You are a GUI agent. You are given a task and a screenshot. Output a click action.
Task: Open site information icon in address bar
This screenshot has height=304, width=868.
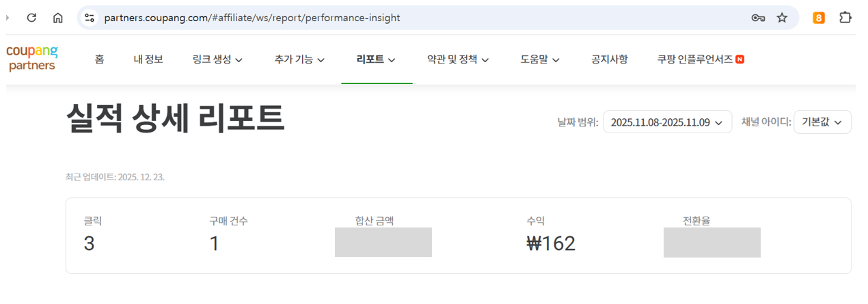[90, 18]
